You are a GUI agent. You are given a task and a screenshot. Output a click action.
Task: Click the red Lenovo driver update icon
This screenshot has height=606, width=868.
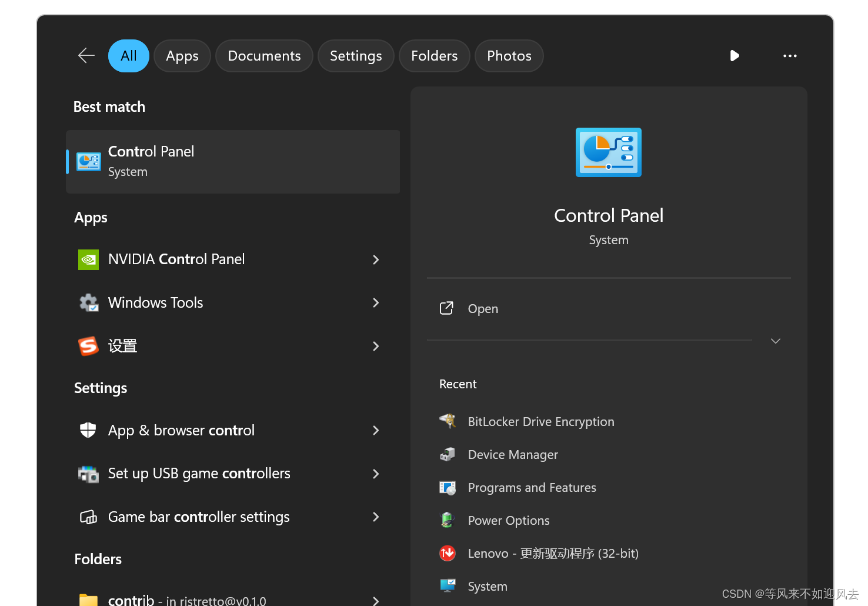(x=448, y=553)
